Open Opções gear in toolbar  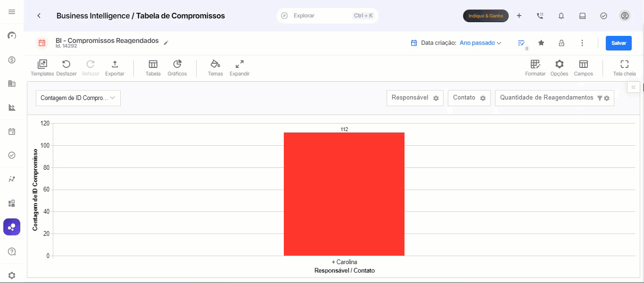(x=559, y=64)
